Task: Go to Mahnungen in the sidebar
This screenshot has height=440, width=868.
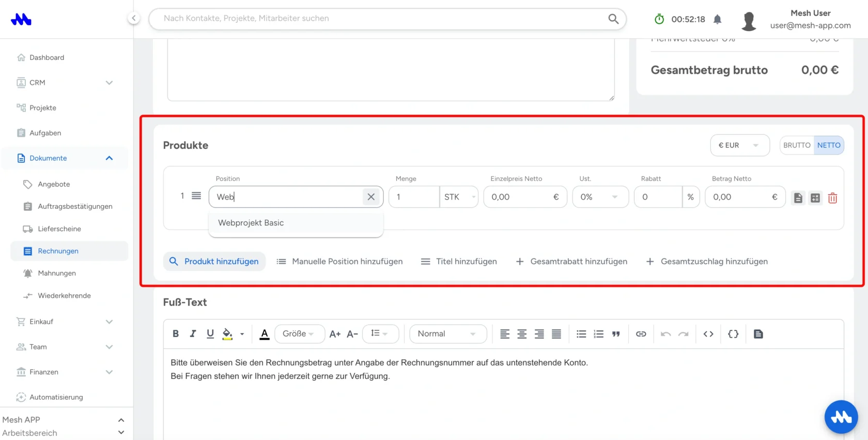Action: (x=57, y=273)
